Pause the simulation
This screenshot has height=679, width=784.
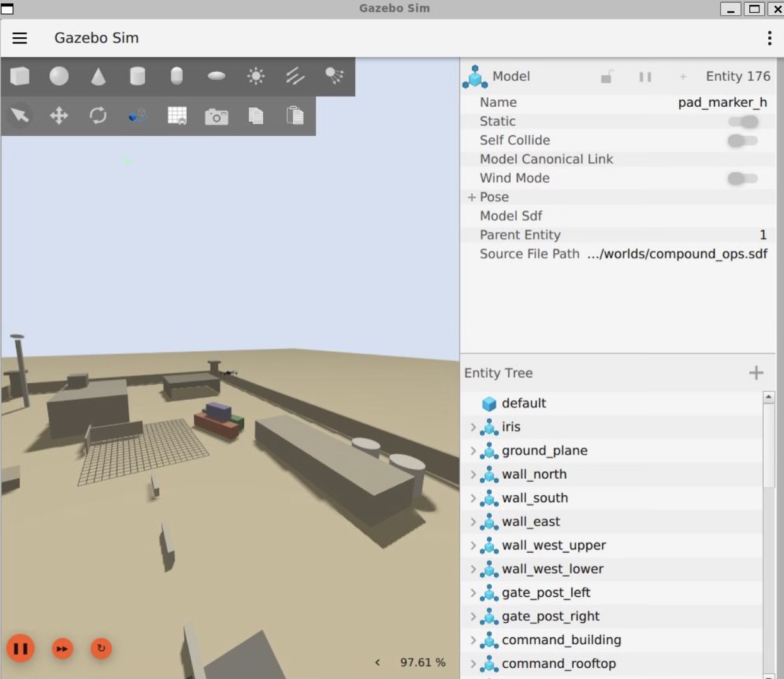pyautogui.click(x=20, y=648)
